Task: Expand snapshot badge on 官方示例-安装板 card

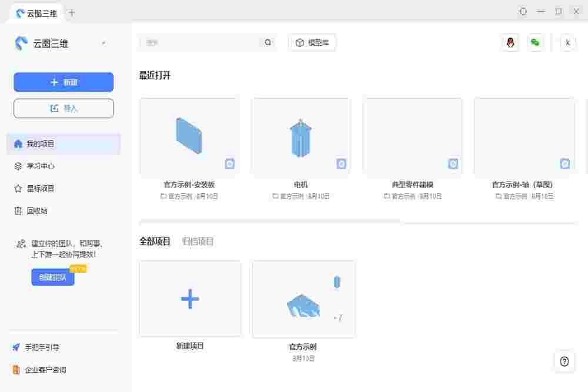Action: tap(229, 164)
